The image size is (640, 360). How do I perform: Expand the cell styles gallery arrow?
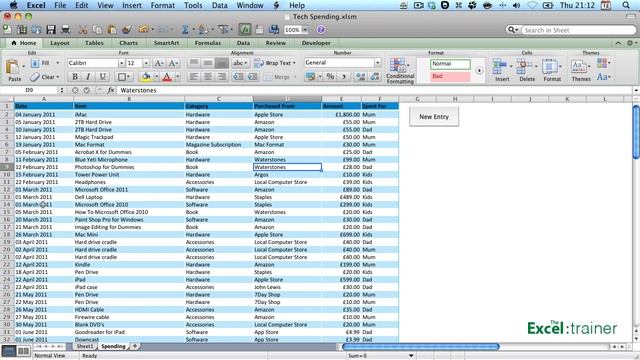(x=479, y=70)
